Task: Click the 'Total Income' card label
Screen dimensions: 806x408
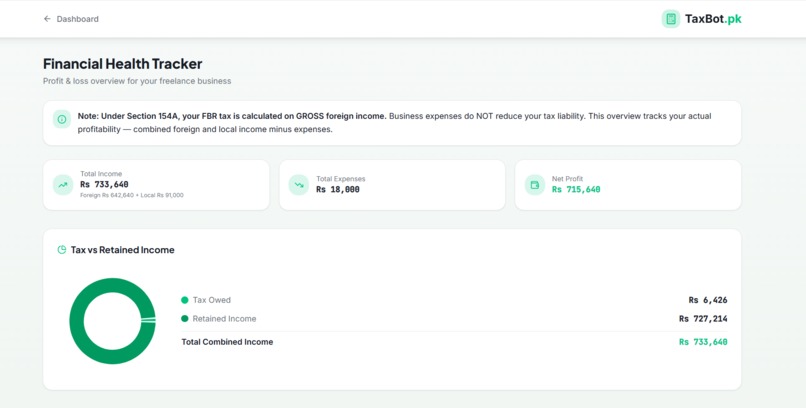Action: [x=101, y=174]
